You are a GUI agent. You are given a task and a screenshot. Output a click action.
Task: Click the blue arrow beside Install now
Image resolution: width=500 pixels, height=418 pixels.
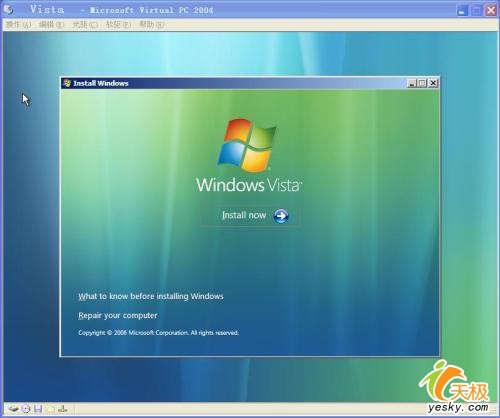pos(281,216)
